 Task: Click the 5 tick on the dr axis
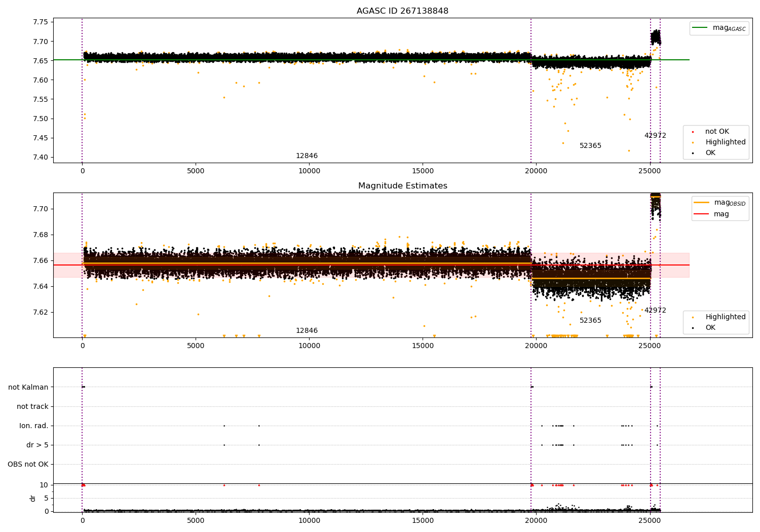(x=47, y=498)
